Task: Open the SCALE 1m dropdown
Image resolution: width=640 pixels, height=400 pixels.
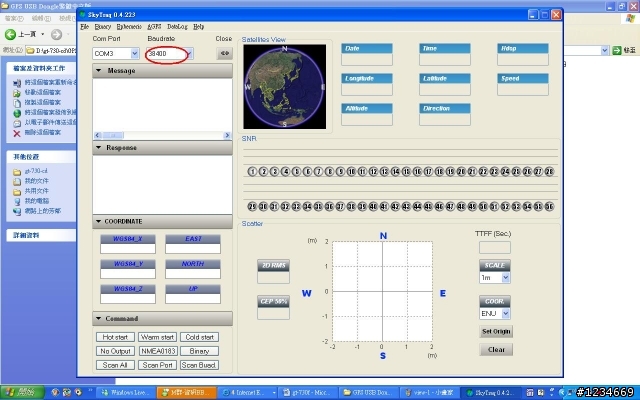Action: [505, 278]
